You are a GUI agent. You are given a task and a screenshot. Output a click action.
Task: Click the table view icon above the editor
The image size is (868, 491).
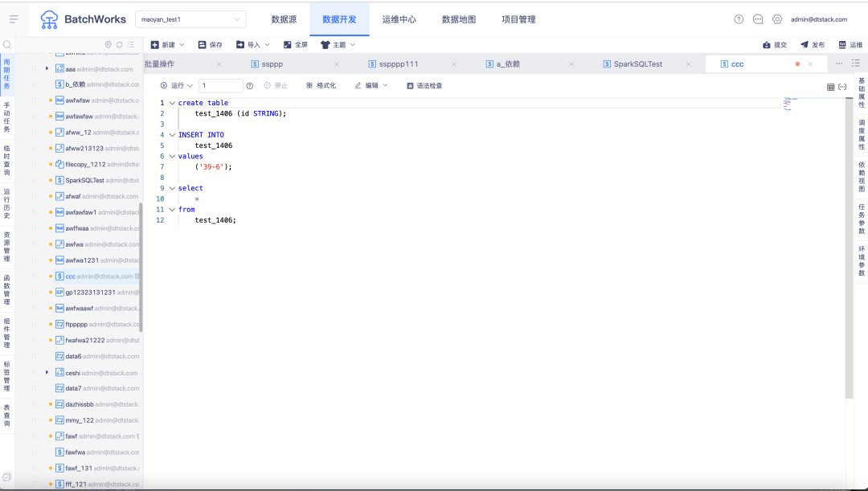point(831,87)
